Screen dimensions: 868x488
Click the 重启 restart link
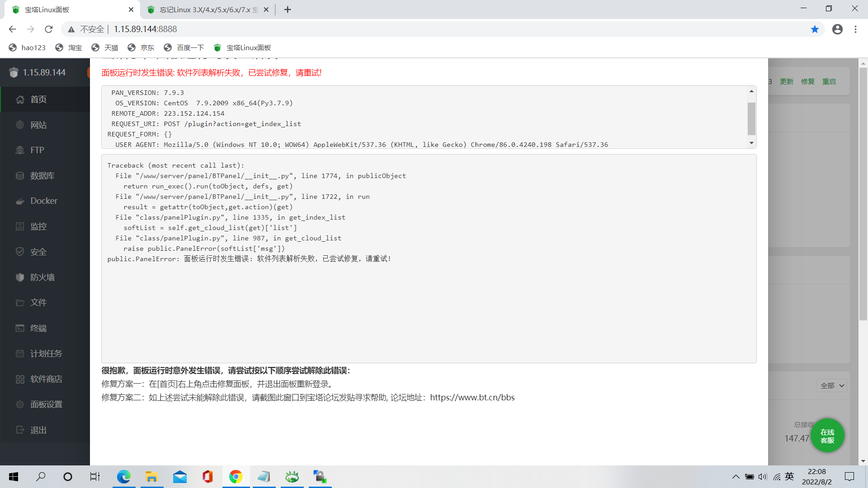point(829,81)
